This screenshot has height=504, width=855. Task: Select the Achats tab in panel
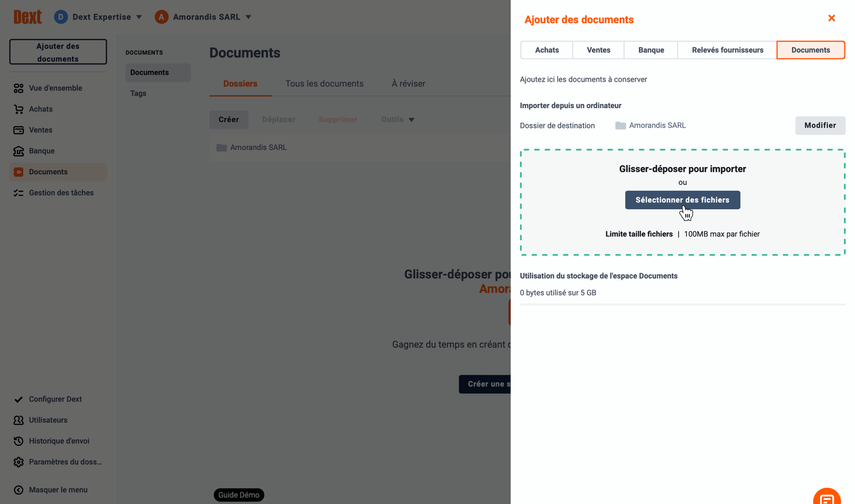(x=547, y=50)
